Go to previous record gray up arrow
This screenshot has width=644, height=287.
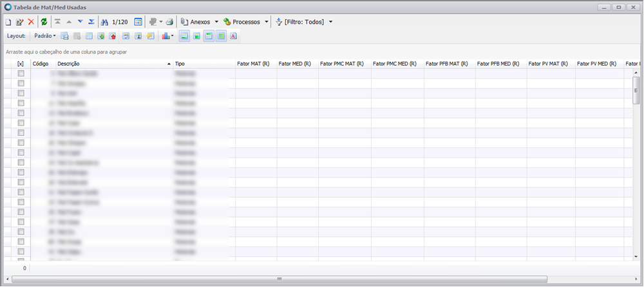69,22
